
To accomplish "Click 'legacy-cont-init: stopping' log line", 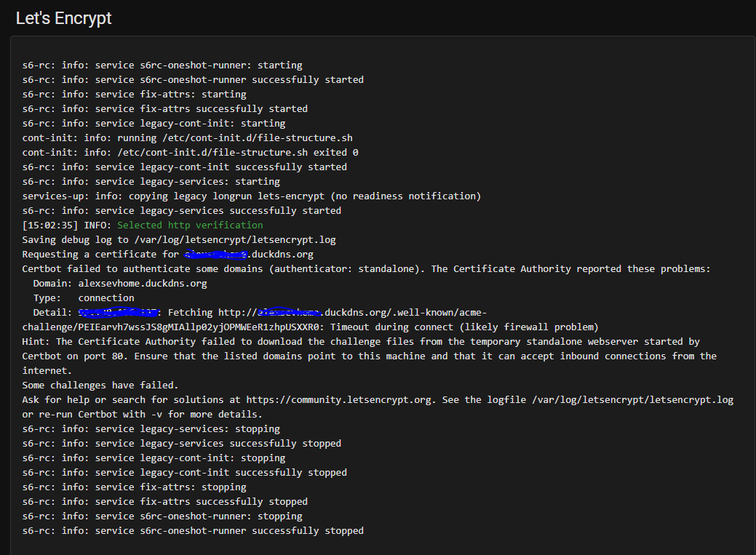I will [x=154, y=458].
